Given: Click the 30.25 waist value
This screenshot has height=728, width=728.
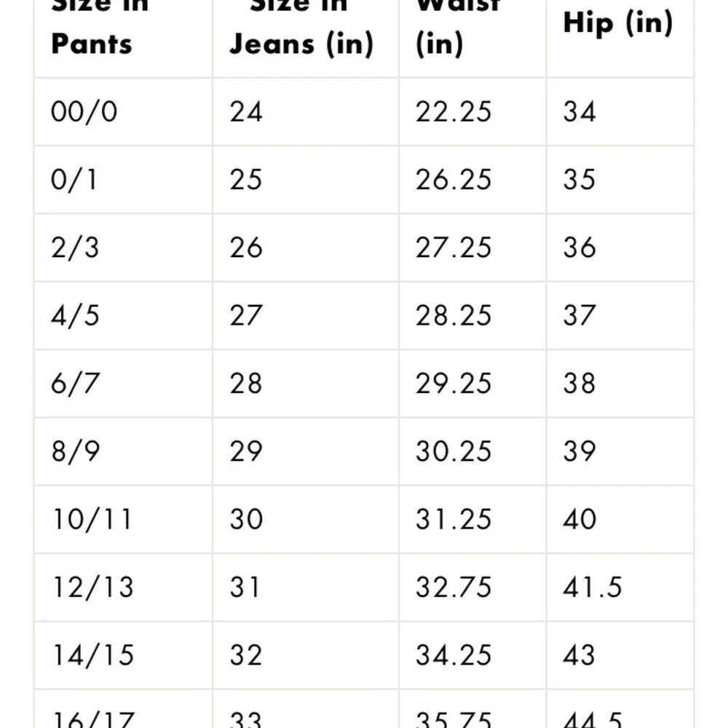Looking at the screenshot, I should [454, 451].
